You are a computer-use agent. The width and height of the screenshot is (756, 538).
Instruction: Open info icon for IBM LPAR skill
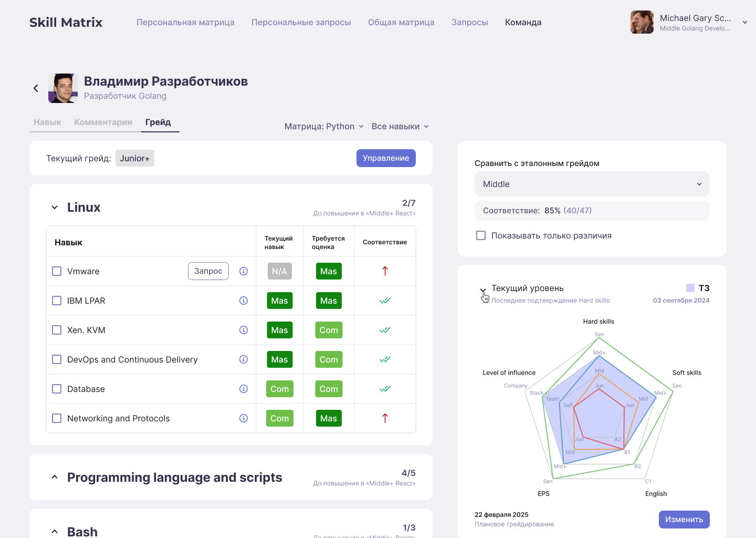coord(244,301)
